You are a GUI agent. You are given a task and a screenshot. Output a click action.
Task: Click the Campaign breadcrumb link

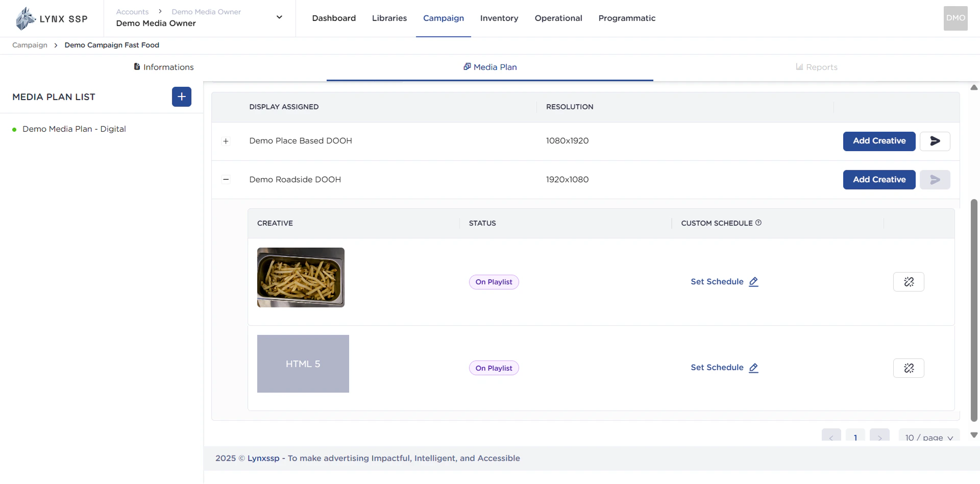(30, 45)
